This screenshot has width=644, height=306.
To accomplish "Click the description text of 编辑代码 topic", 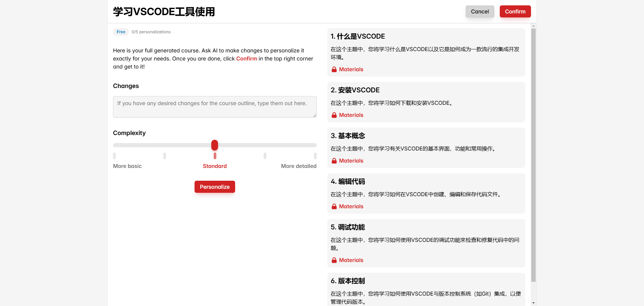I will tap(417, 194).
